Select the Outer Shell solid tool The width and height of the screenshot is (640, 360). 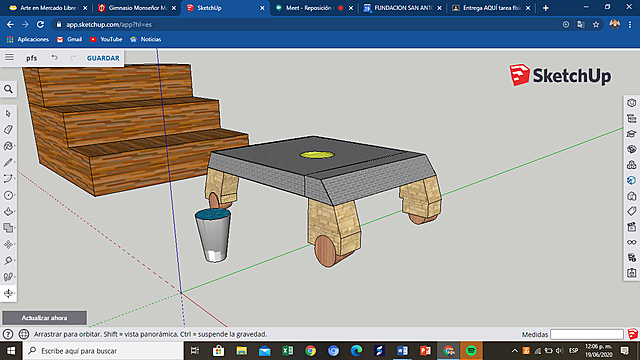click(x=8, y=228)
